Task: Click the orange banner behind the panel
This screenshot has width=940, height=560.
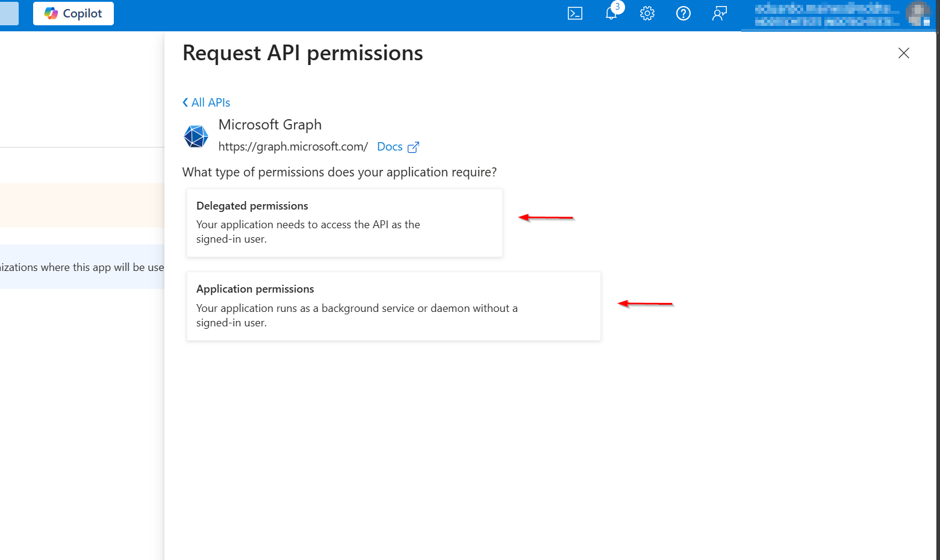Action: 82,205
